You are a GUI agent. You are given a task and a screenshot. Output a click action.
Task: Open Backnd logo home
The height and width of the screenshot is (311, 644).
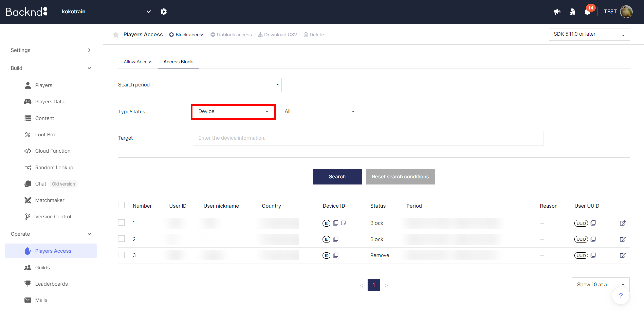[x=26, y=12]
